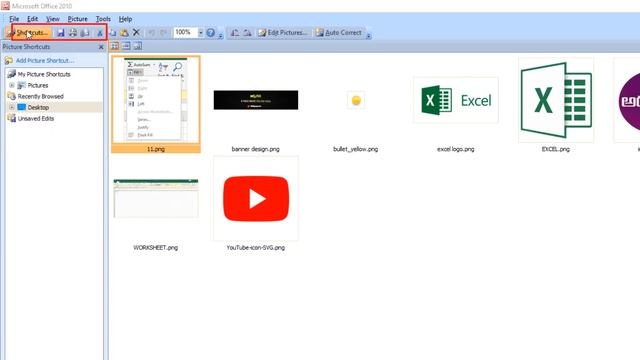Switch to Filmstrip view icon
Viewport: 640px width, 360px height.
coord(126,46)
